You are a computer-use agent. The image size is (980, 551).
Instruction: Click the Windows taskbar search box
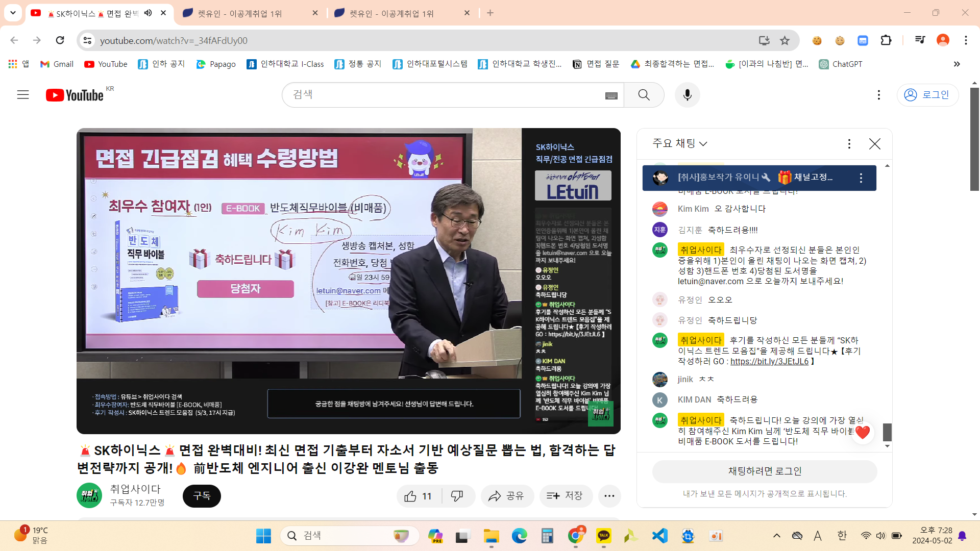point(350,536)
